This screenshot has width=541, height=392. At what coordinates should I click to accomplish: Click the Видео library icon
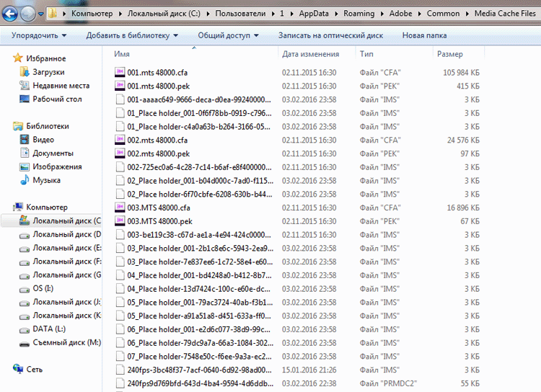pyautogui.click(x=25, y=139)
